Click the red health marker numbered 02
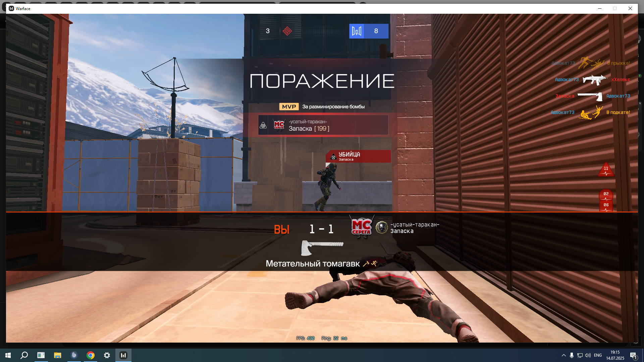 [606, 195]
